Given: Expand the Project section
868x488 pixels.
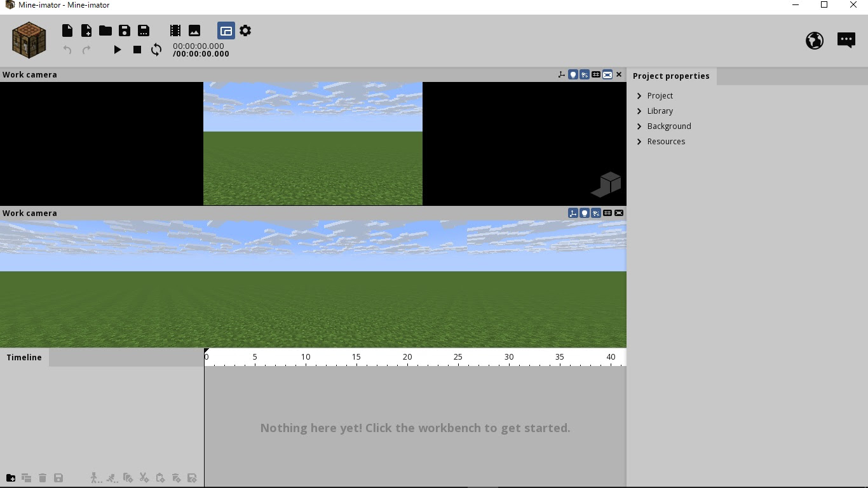Looking at the screenshot, I should coord(639,96).
